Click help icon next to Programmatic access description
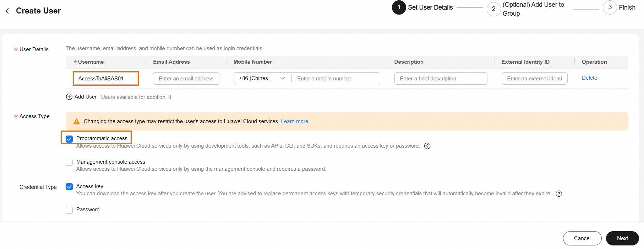This screenshot has height=249, width=644. tap(427, 146)
